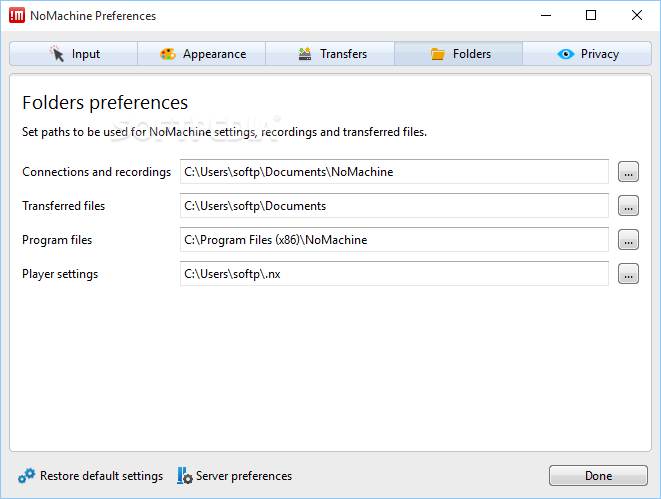
Task: Click the orange folder icon
Action: point(438,54)
